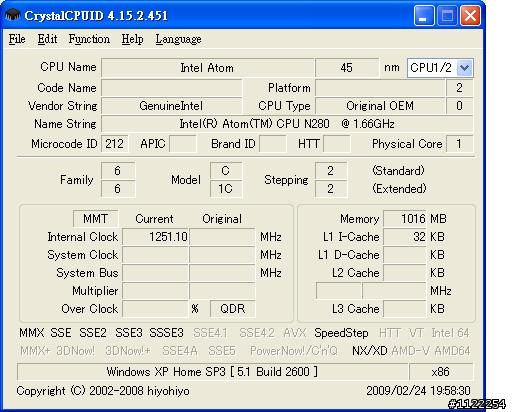This screenshot has width=512, height=412.
Task: Click the empty System Bus current field
Action: point(155,273)
